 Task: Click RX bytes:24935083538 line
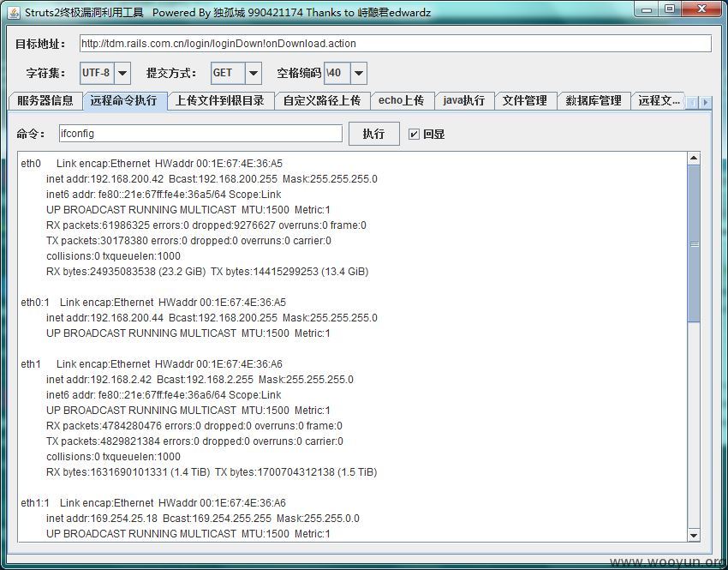[x=207, y=272]
